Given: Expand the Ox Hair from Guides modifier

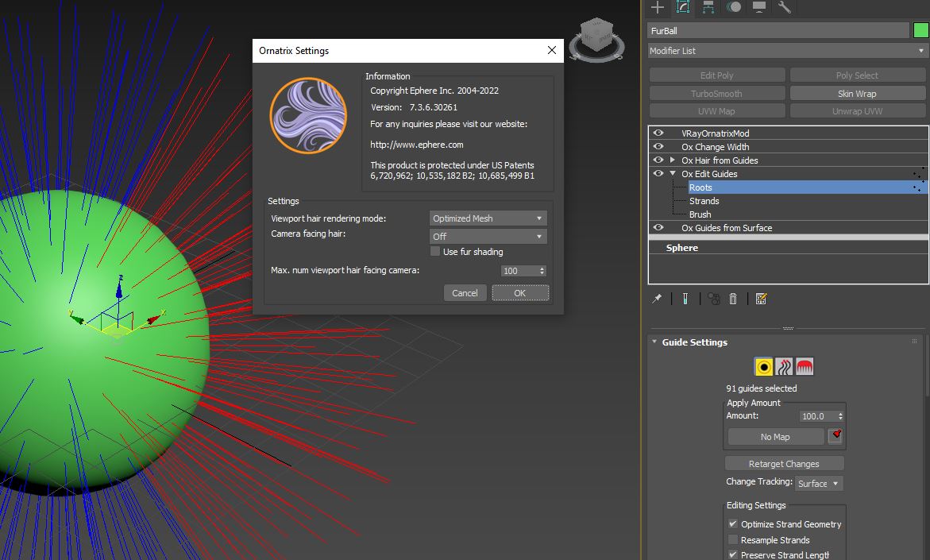Looking at the screenshot, I should click(673, 160).
